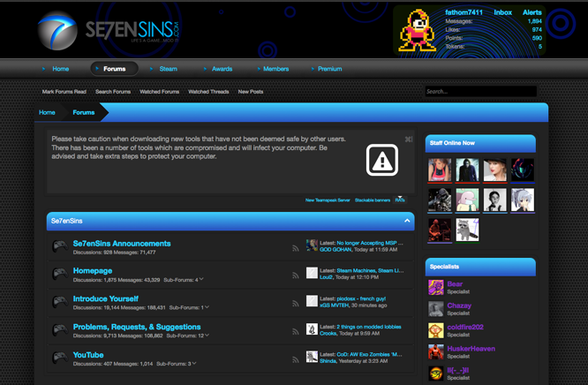Image resolution: width=588 pixels, height=385 pixels.
Task: Open GOD GOHAN's avatar in Announcements row
Action: [x=312, y=245]
